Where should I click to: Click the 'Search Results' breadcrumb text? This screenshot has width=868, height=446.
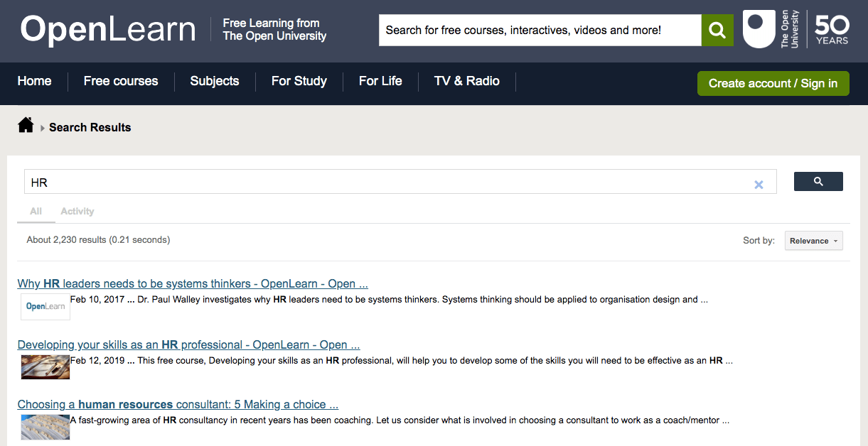[x=90, y=128]
